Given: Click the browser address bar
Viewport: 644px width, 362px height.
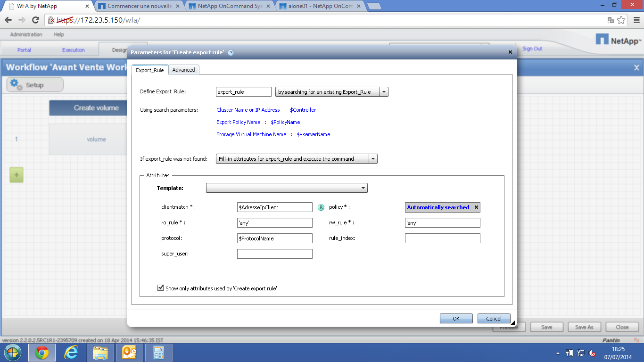Looking at the screenshot, I should [x=325, y=20].
